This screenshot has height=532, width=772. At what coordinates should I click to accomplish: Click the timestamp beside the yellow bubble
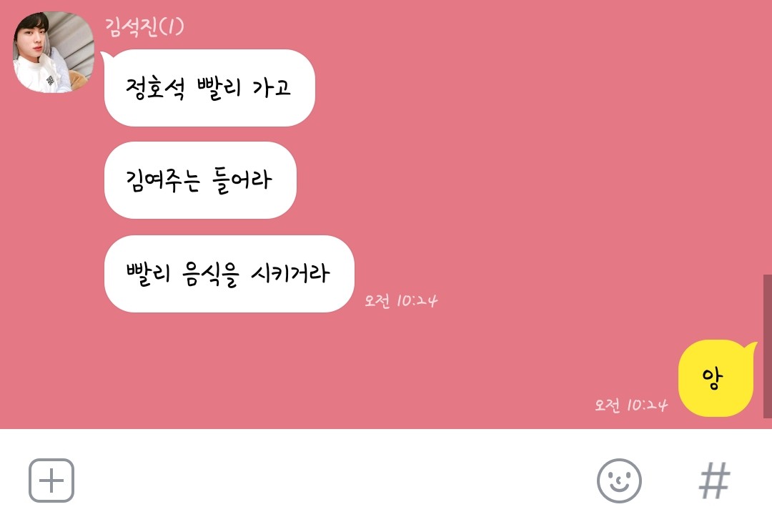click(x=631, y=405)
